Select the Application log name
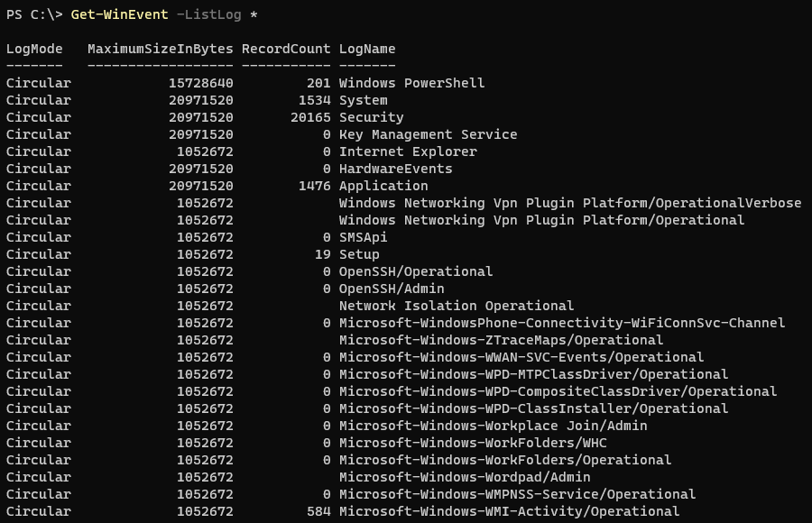Image resolution: width=812 pixels, height=523 pixels. pos(380,186)
